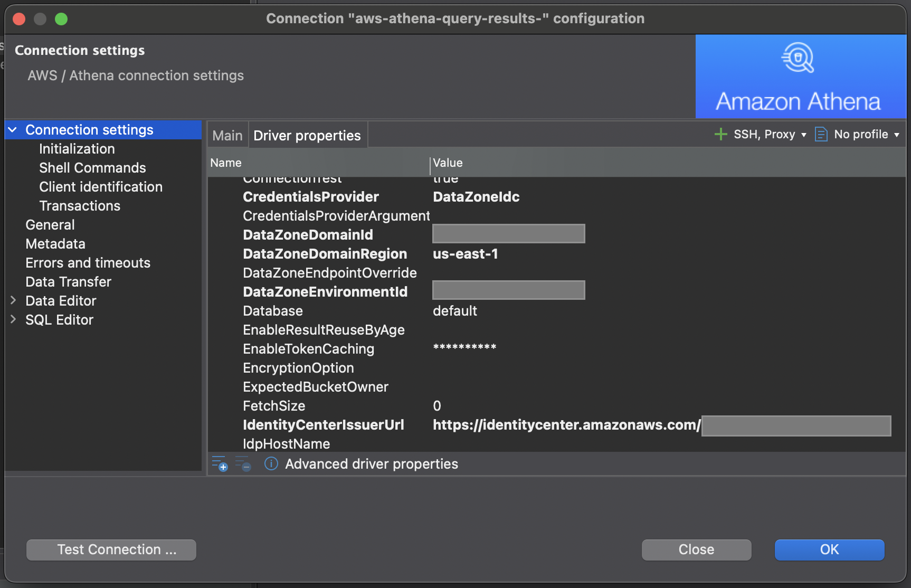Open the Errors and timeouts settings
Image resolution: width=911 pixels, height=588 pixels.
click(88, 262)
